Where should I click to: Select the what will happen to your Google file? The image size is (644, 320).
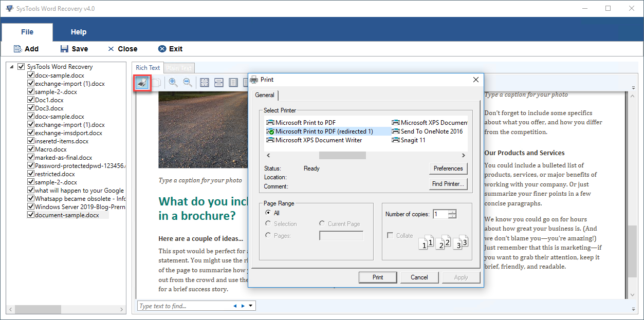coord(80,191)
